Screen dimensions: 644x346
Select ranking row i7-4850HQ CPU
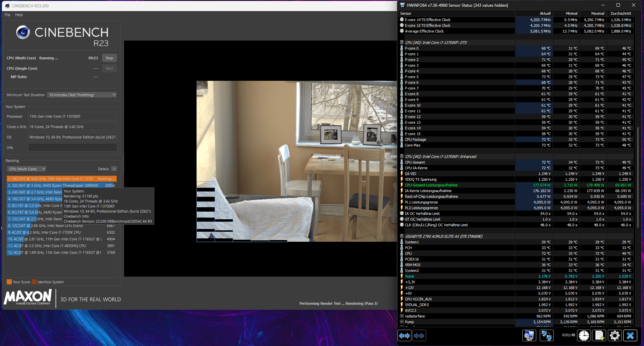[61, 246]
